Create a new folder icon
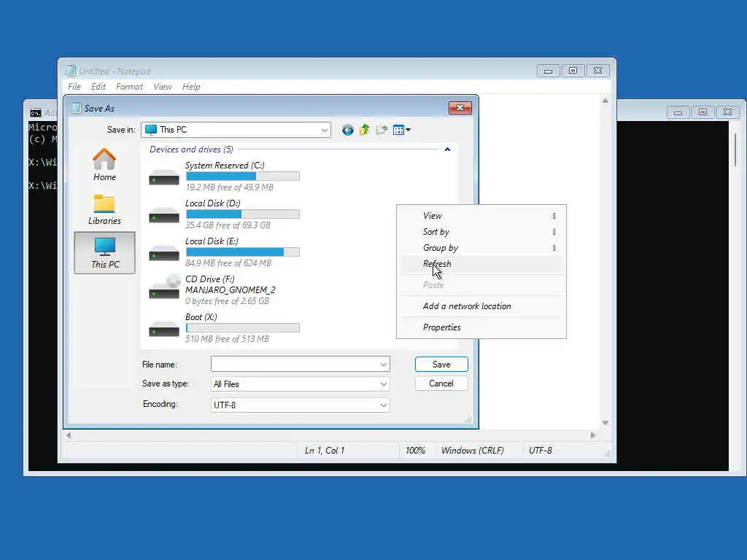747x560 pixels. (x=381, y=130)
